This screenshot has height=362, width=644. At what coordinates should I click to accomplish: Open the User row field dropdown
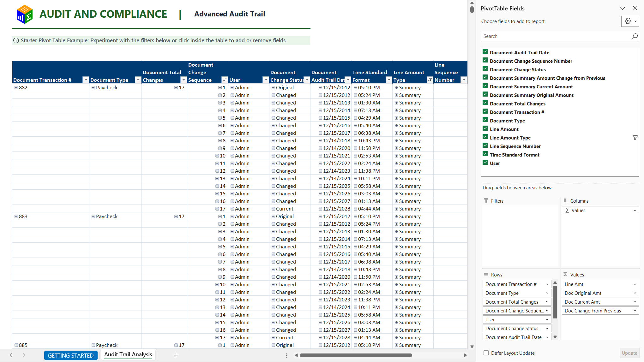547,320
